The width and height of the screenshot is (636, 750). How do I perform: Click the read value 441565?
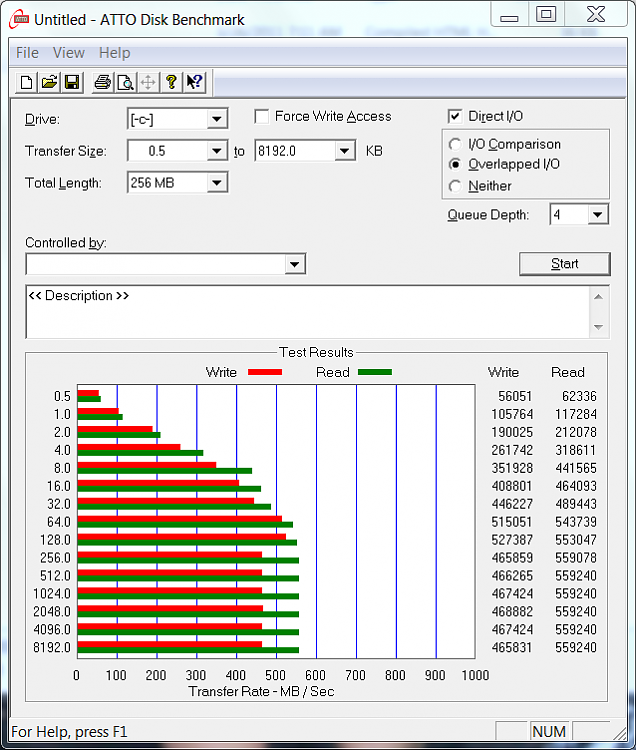(x=576, y=468)
